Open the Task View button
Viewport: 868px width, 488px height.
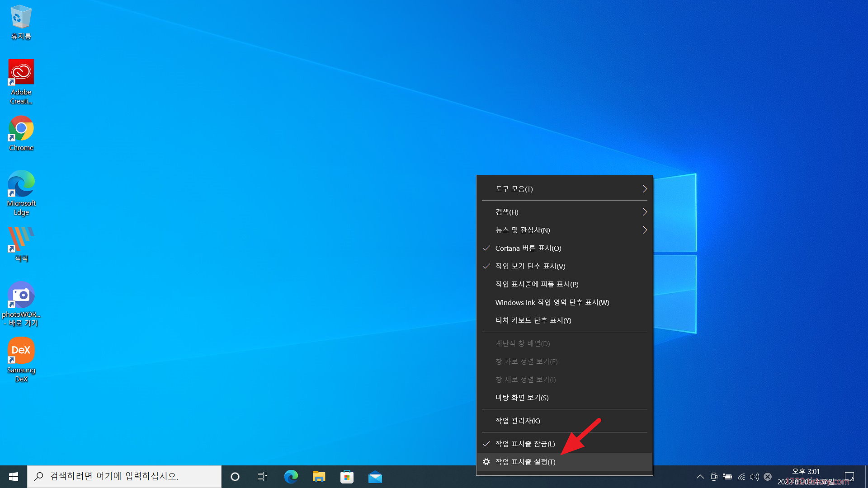click(x=262, y=477)
